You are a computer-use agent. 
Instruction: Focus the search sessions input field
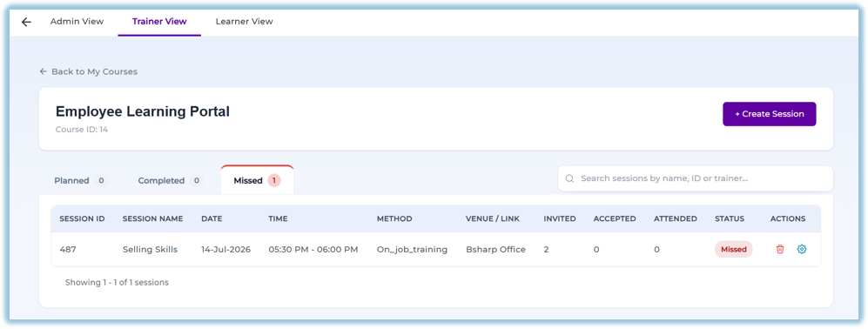(696, 178)
